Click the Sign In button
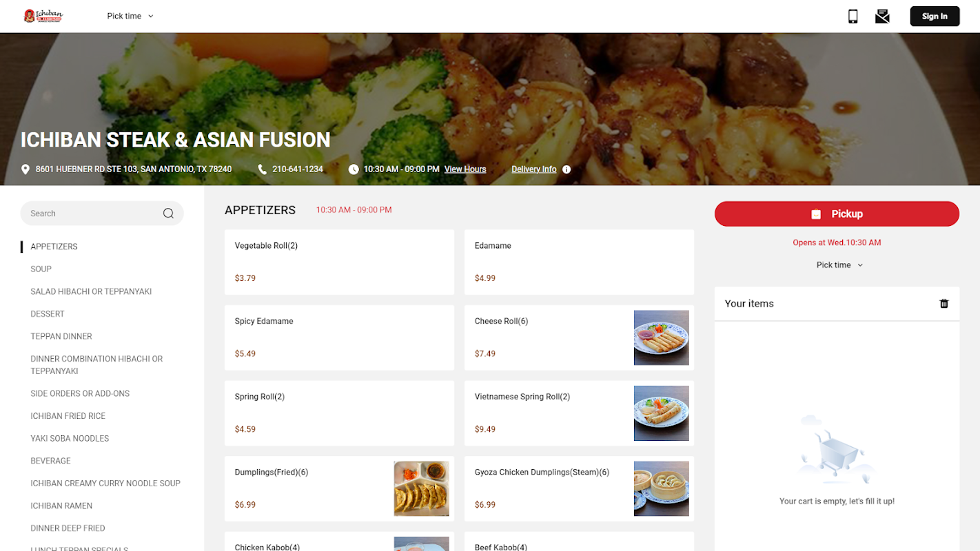This screenshot has width=980, height=551. pyautogui.click(x=935, y=16)
